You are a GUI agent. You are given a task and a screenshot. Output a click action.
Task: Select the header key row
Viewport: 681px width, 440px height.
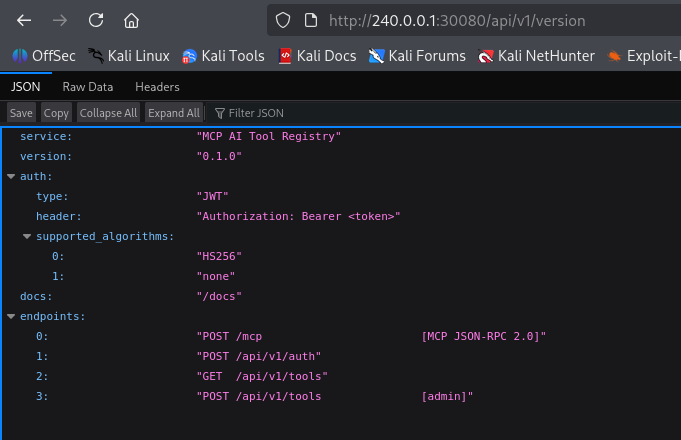pos(59,216)
